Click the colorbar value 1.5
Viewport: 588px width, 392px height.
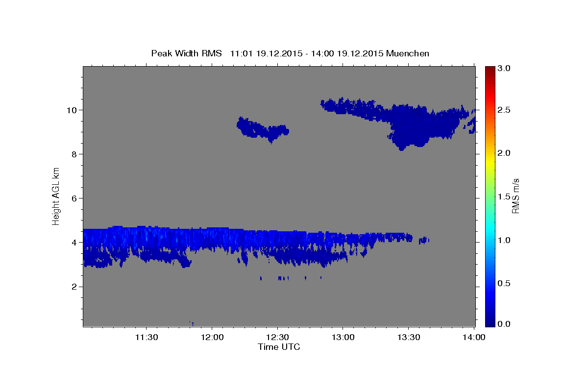[x=505, y=196]
